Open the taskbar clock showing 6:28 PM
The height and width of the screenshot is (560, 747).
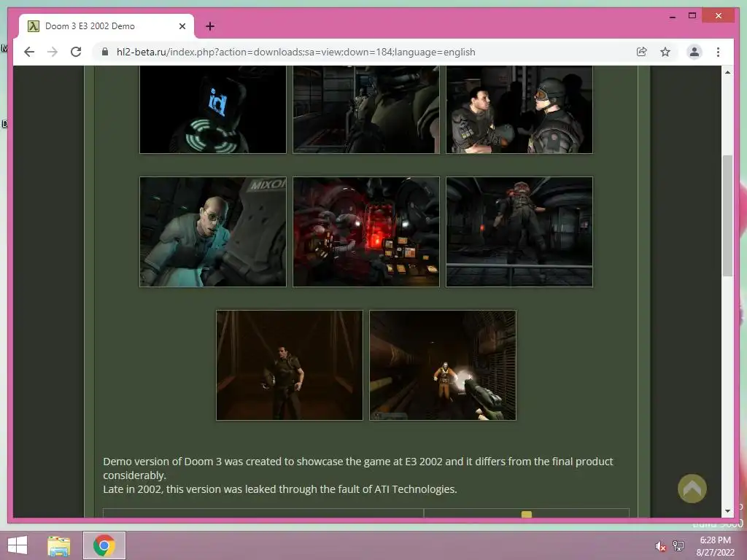pos(715,546)
